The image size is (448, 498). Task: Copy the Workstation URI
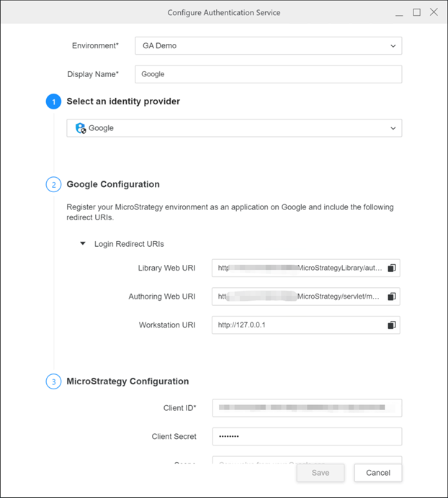click(x=392, y=325)
